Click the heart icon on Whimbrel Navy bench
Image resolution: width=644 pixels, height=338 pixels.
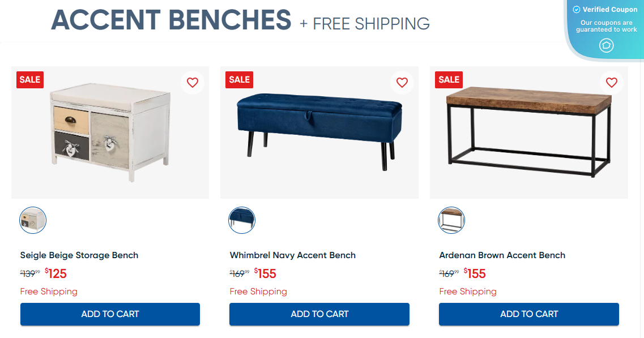[x=402, y=82]
